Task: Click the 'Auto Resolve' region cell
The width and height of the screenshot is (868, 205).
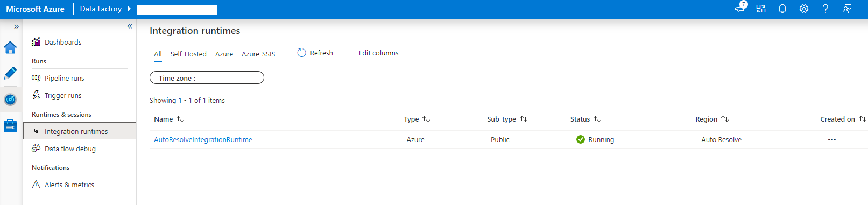Action: tap(721, 139)
